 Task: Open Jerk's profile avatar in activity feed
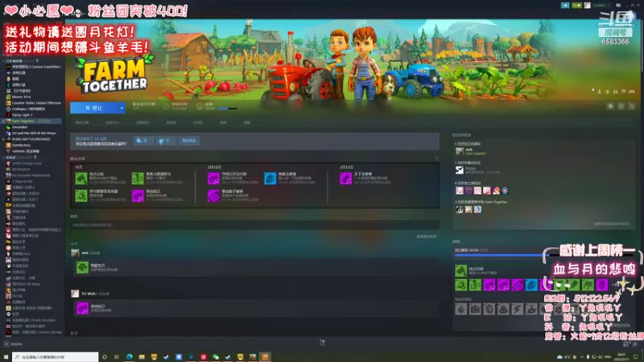[x=75, y=253]
